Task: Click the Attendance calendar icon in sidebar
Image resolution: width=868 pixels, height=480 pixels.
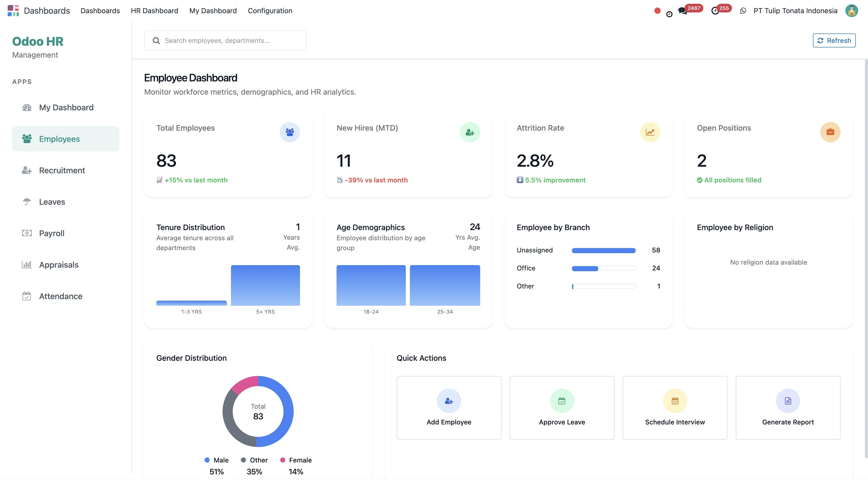Action: tap(27, 296)
